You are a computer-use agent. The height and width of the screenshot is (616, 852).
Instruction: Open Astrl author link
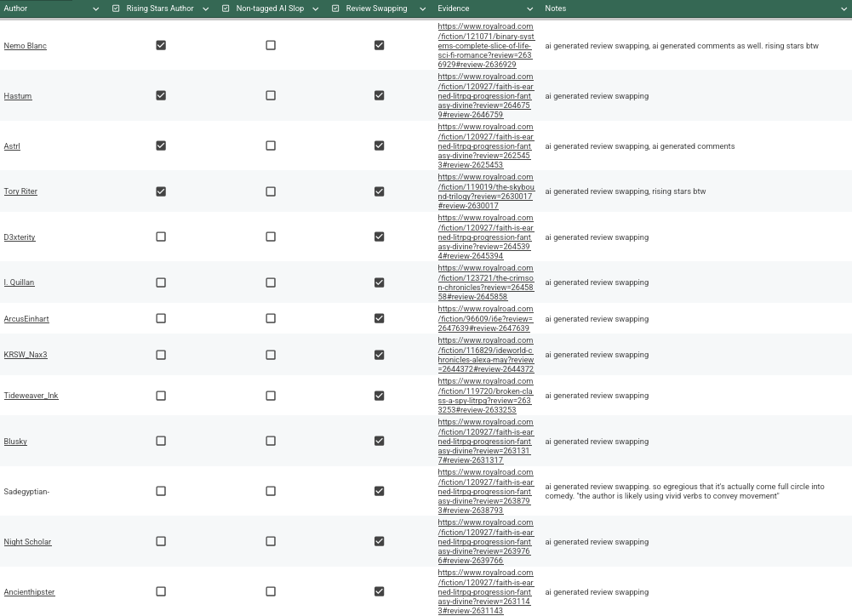(12, 146)
